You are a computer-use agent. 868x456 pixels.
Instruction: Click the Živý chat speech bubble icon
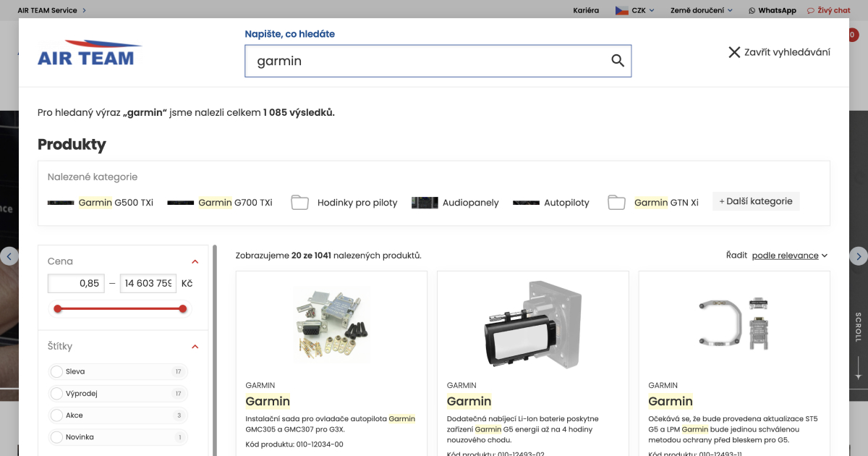click(x=811, y=11)
